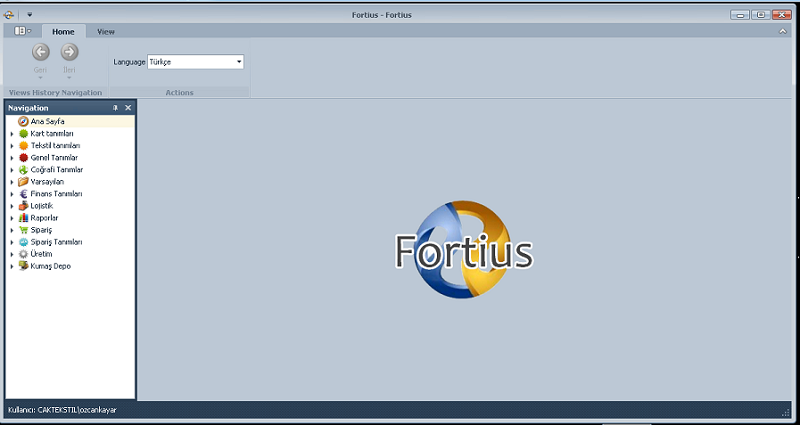This screenshot has height=425, width=800.
Task: Switch to the Home ribbon tab
Action: (63, 31)
